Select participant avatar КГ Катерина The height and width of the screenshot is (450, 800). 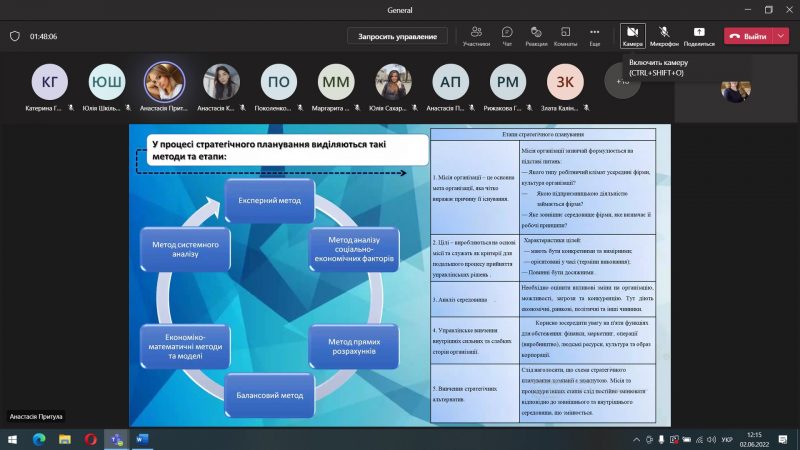point(50,81)
